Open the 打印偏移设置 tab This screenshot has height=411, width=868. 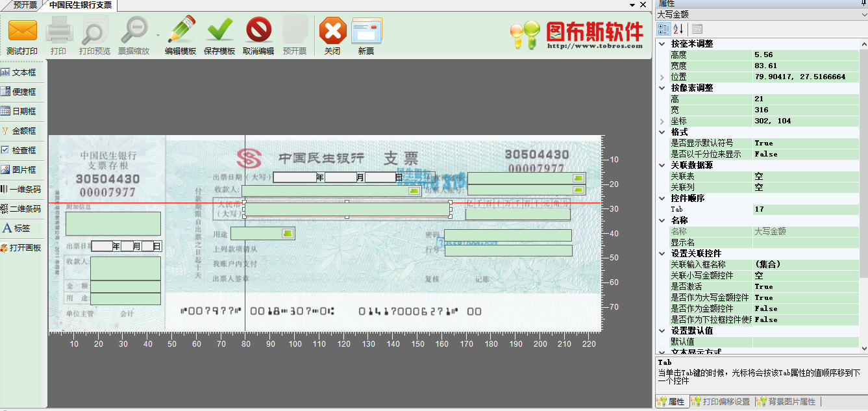tap(721, 402)
